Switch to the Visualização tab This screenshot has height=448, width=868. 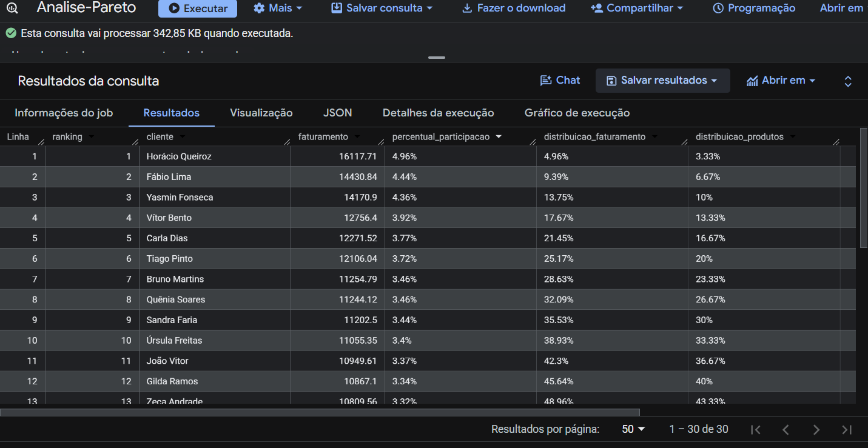pos(261,113)
